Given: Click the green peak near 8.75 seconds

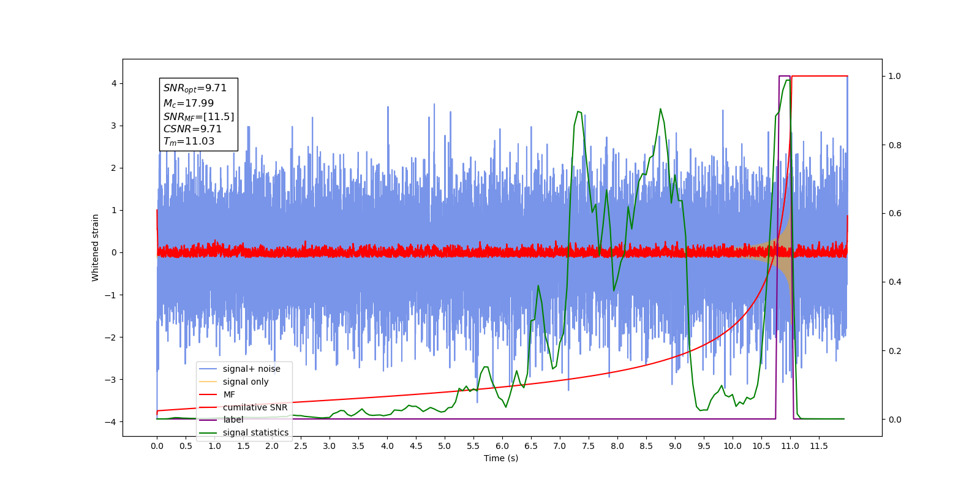Looking at the screenshot, I should (660, 110).
